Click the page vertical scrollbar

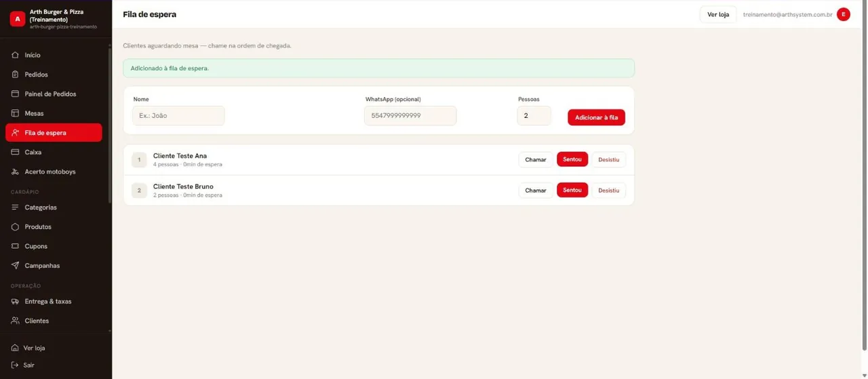[864, 176]
